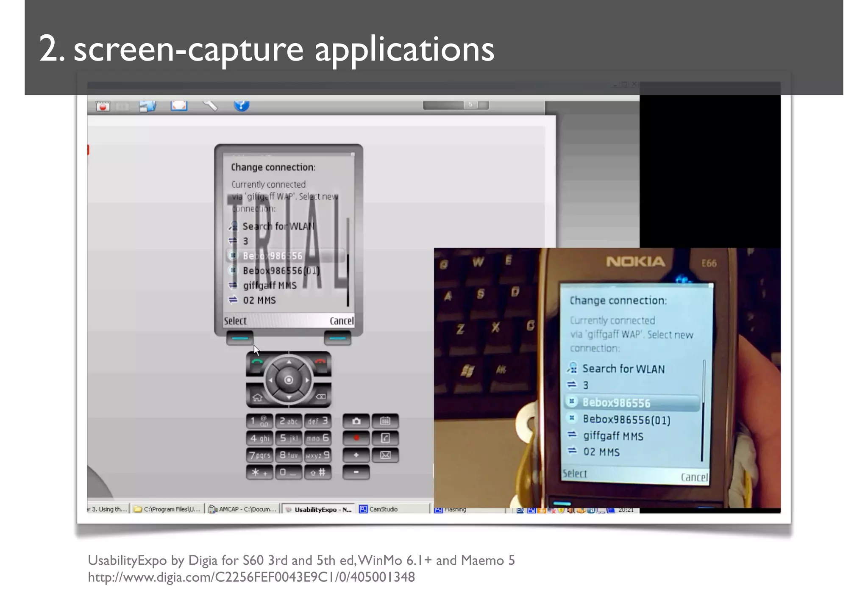Click the volume minus key
868x613 pixels.
356,472
